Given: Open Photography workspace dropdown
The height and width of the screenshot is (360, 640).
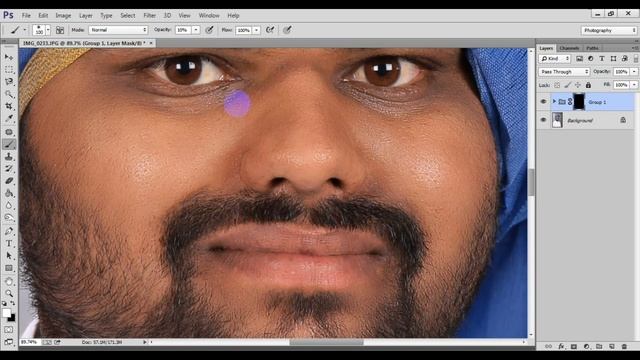Looking at the screenshot, I should point(609,30).
